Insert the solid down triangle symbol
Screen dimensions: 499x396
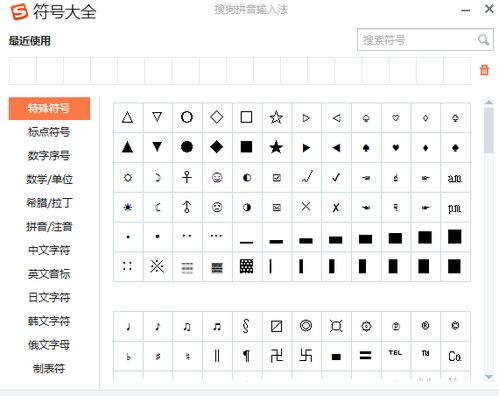click(157, 147)
